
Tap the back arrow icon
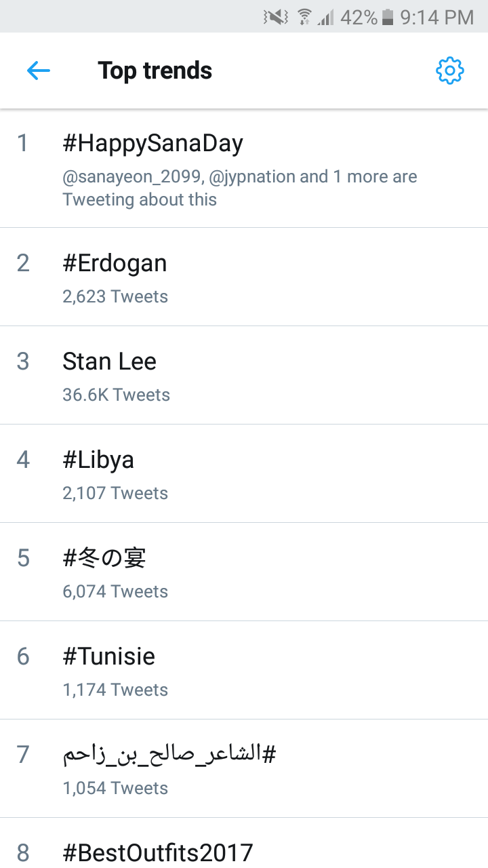coord(39,71)
